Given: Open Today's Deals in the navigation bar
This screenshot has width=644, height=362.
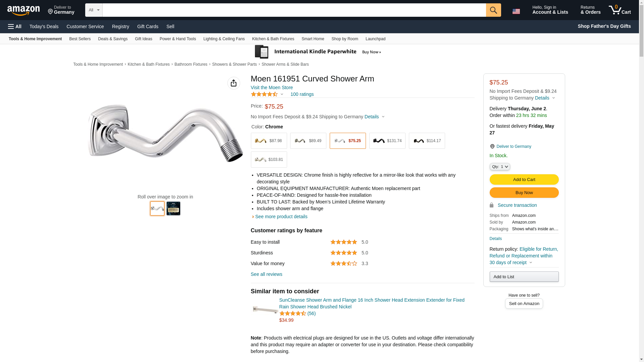Looking at the screenshot, I should click(x=44, y=26).
